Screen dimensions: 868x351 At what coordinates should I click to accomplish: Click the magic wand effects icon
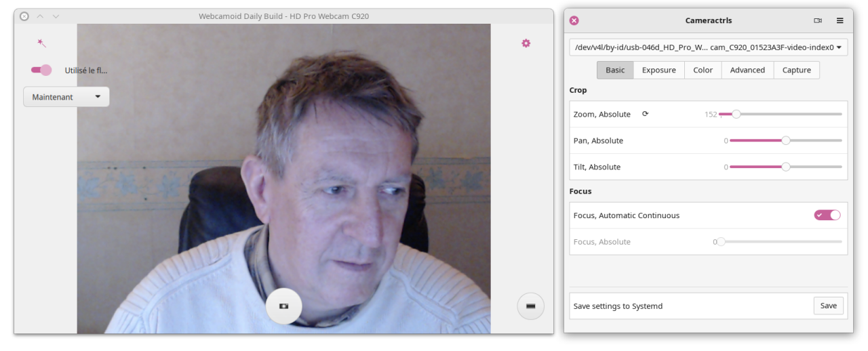tap(41, 43)
